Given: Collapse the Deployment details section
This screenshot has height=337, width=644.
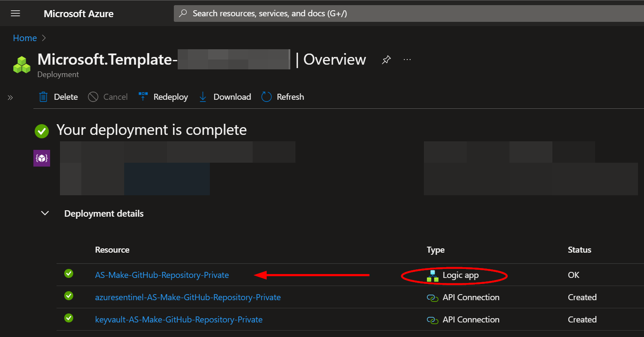Looking at the screenshot, I should [x=45, y=213].
